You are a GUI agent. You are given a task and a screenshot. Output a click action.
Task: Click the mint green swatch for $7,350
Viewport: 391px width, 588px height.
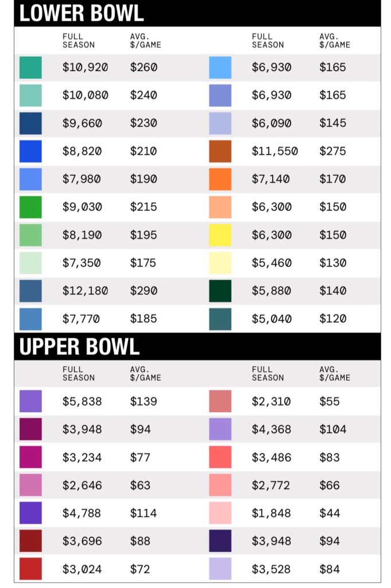tap(30, 262)
